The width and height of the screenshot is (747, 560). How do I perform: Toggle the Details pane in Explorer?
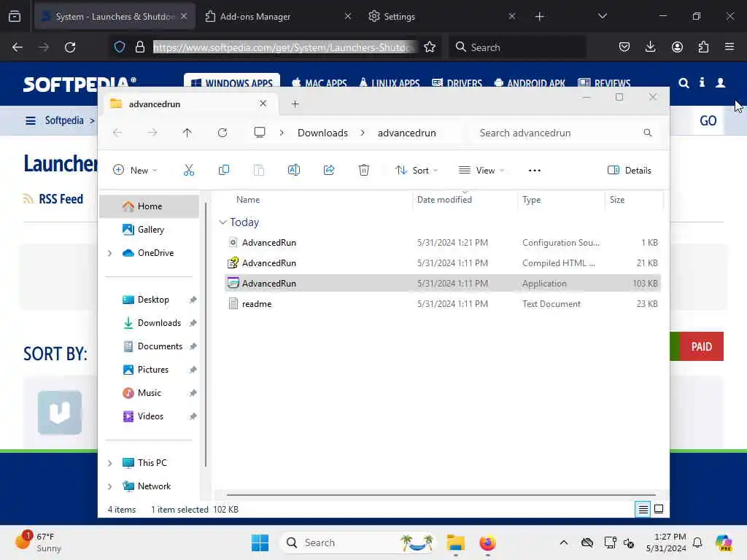pyautogui.click(x=630, y=171)
